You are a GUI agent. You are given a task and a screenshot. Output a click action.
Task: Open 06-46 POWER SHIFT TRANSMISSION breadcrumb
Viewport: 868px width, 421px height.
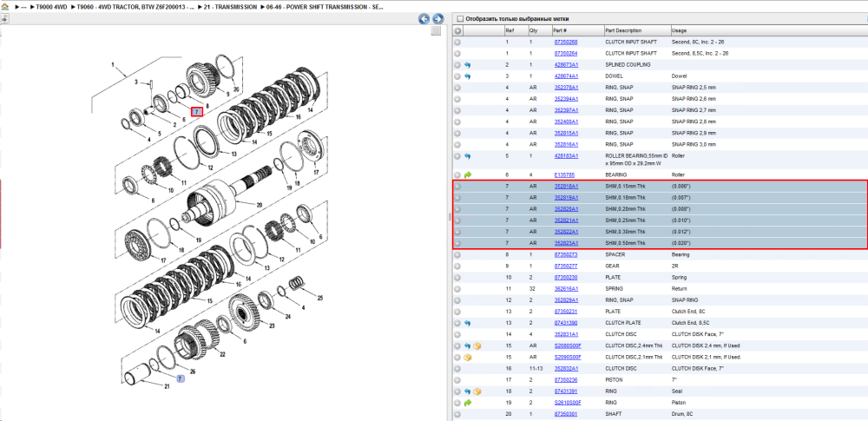click(x=325, y=8)
